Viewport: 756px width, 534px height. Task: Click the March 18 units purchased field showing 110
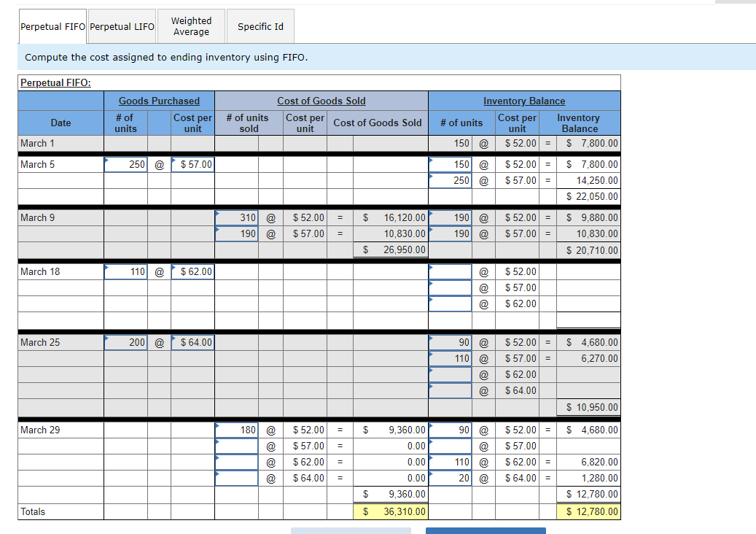point(125,271)
